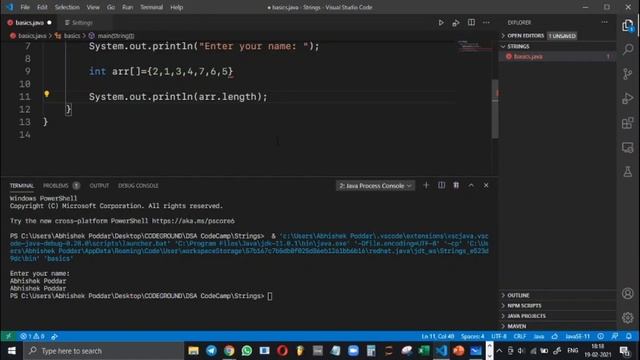Open the Explorer view in activity bar
Screen dimensions: 640x360
coord(628,25)
